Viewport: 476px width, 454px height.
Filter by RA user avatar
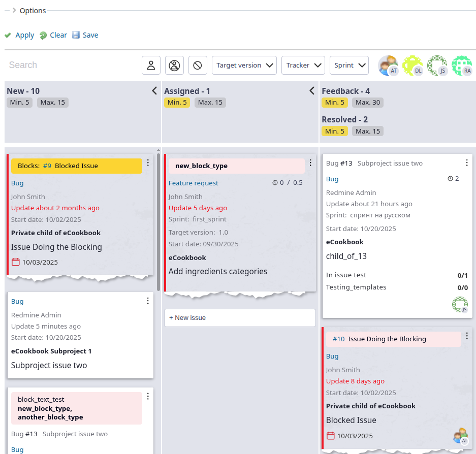point(461,66)
